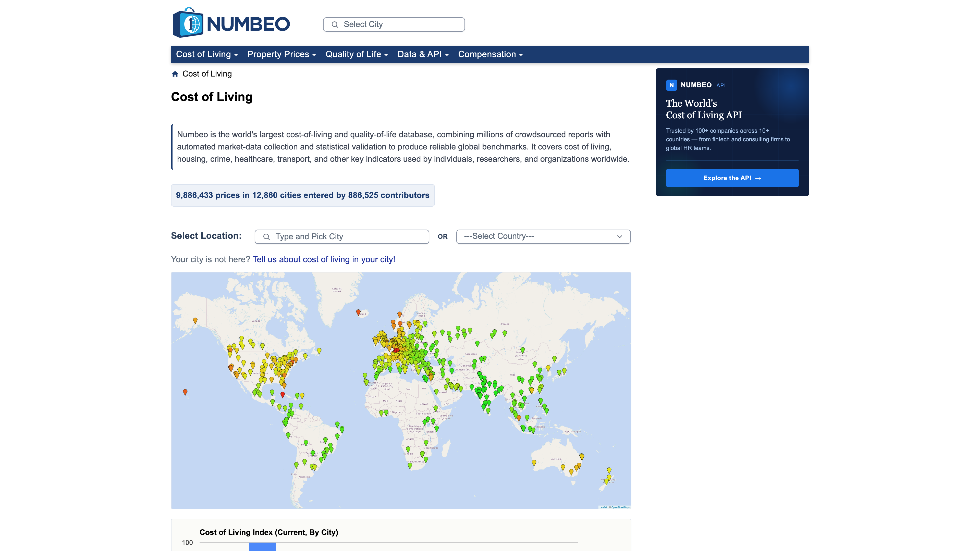Focus the Select City search field
This screenshot has width=980, height=551.
(394, 24)
